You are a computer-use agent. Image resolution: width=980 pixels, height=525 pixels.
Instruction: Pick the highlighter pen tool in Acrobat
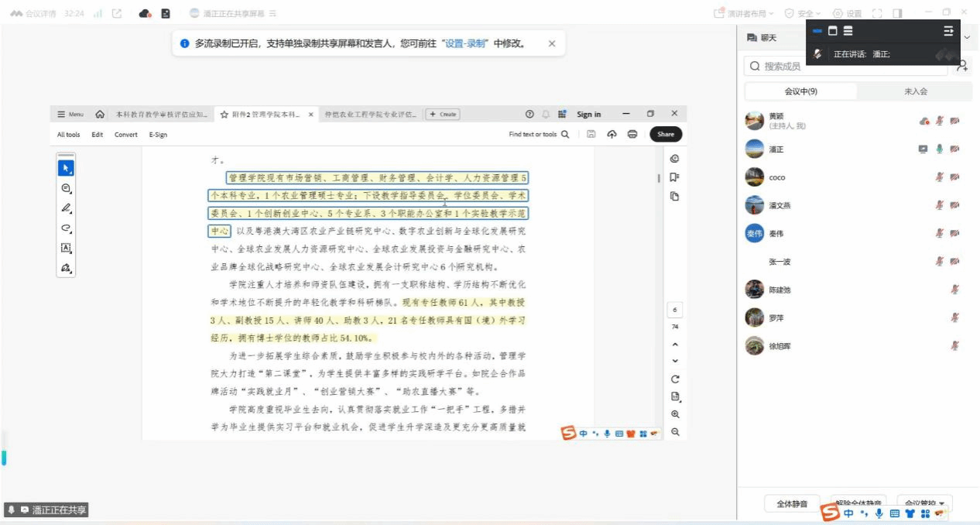67,208
